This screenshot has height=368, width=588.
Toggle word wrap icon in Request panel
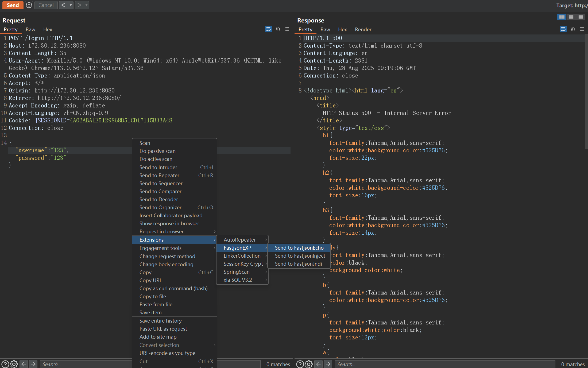[x=268, y=29]
